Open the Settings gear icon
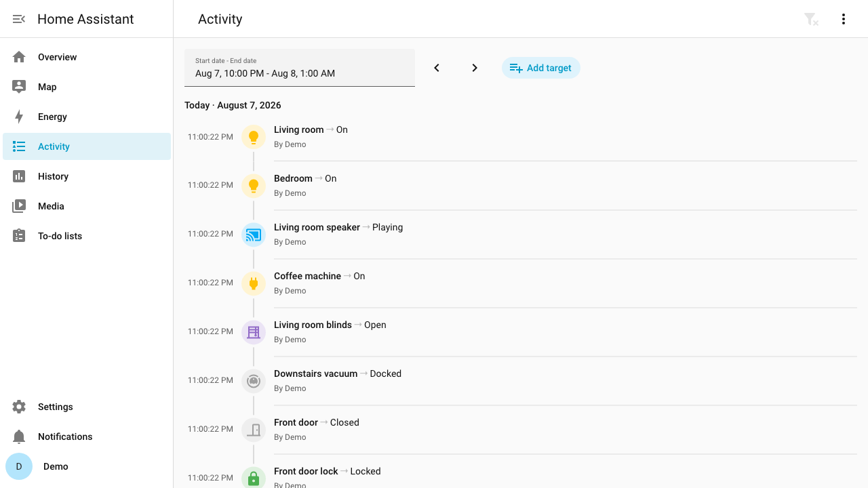 19,407
